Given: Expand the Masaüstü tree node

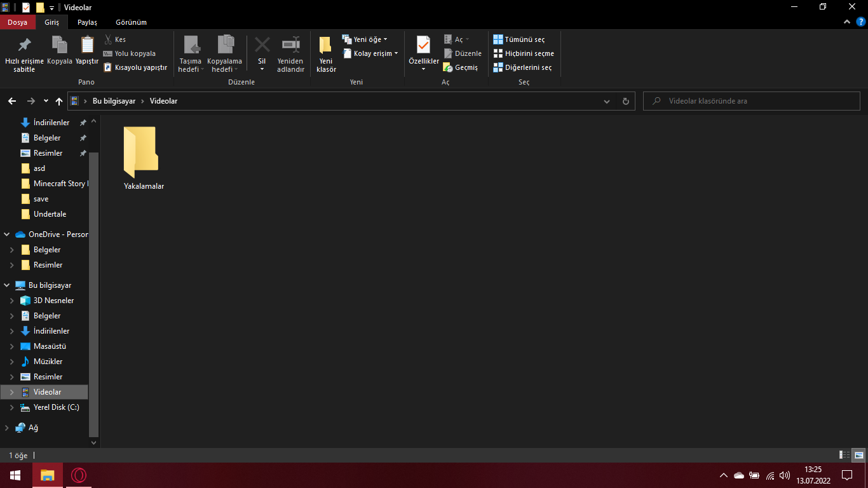Looking at the screenshot, I should 11,346.
